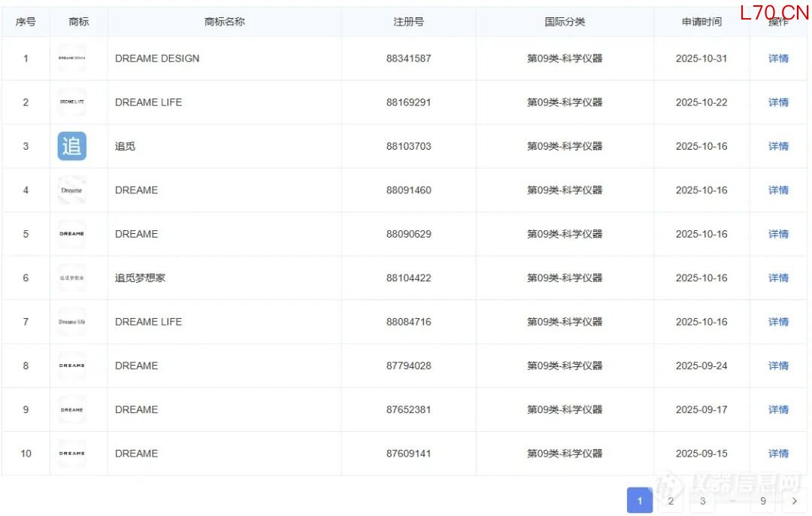Click the DREAME logo thumbnail in row 5

[72, 234]
